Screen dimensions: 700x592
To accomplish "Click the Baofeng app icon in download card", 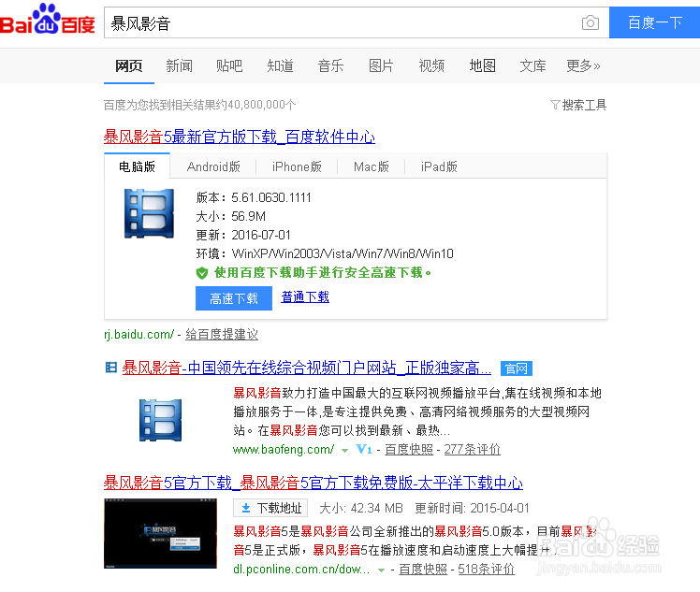I will [149, 213].
